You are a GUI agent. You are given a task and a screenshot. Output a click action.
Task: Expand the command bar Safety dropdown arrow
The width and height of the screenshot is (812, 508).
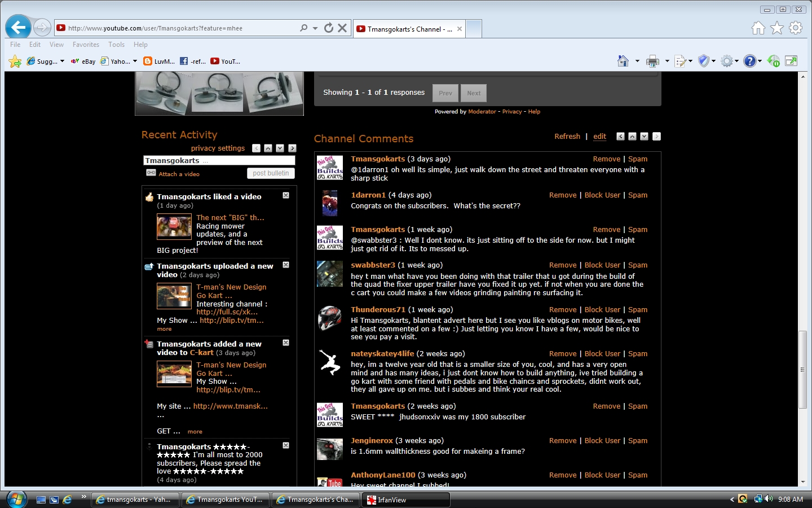(x=714, y=61)
